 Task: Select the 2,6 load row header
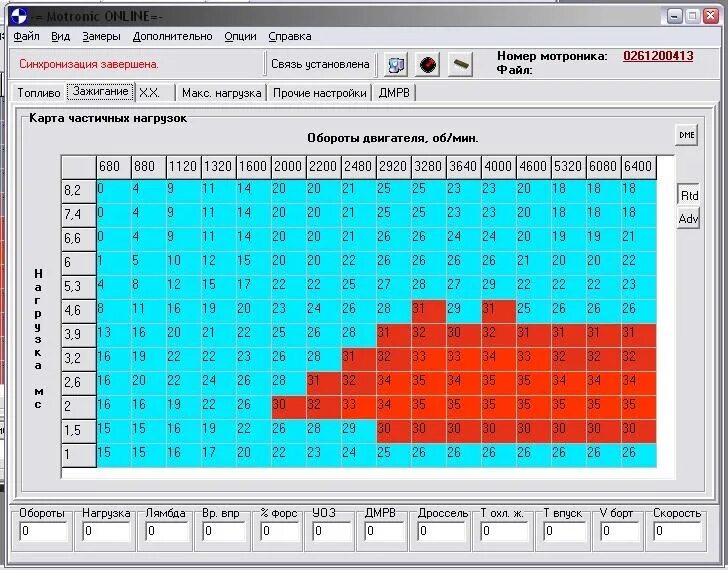(79, 382)
